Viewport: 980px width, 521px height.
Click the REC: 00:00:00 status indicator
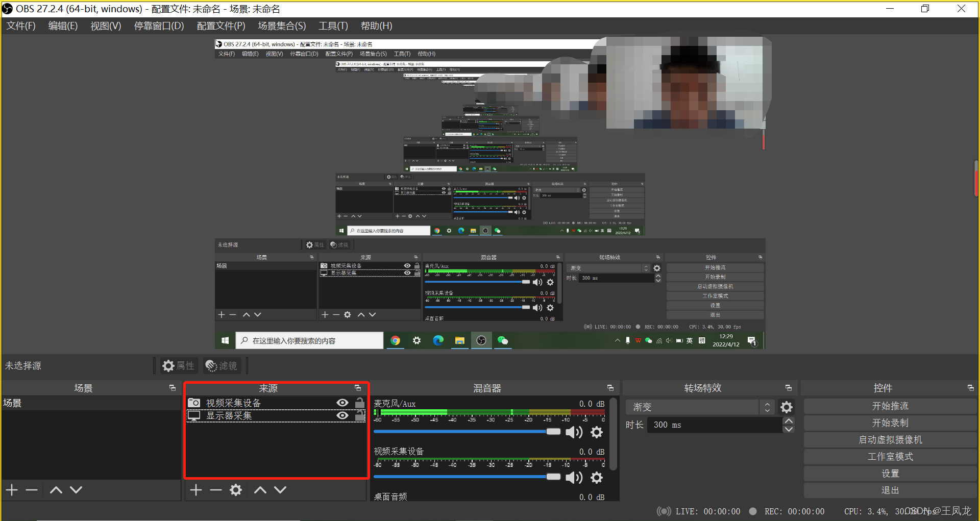point(787,511)
